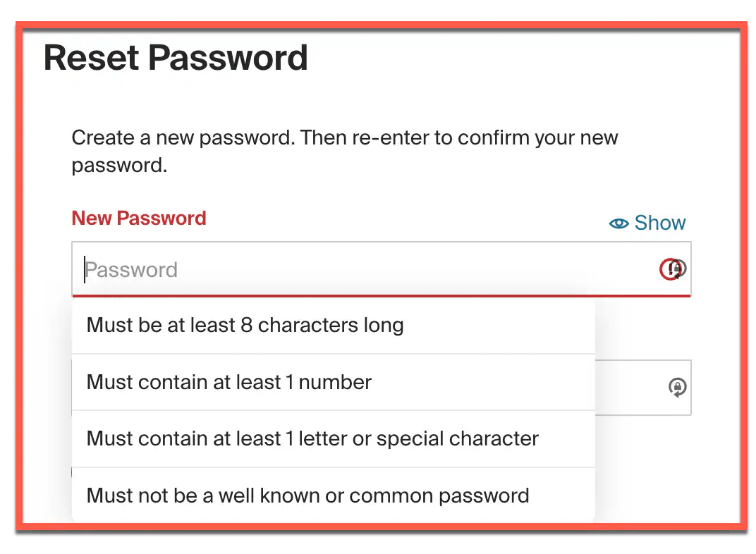Select "Must be at least 8 characters long"

coord(245,326)
